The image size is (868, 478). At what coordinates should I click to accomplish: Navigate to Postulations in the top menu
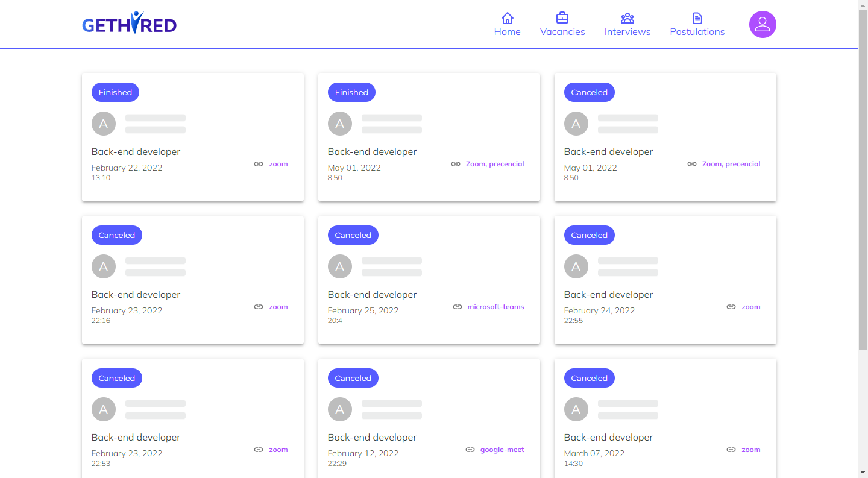pos(697,31)
